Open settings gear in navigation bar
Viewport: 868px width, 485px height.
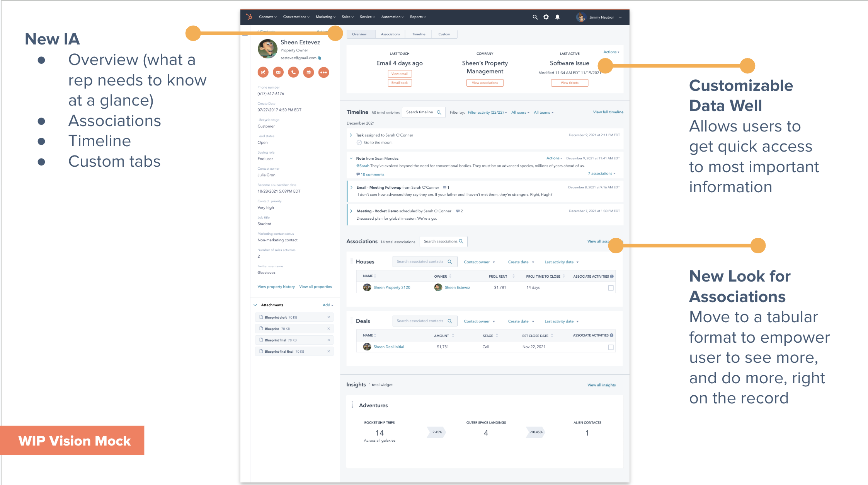pos(546,17)
